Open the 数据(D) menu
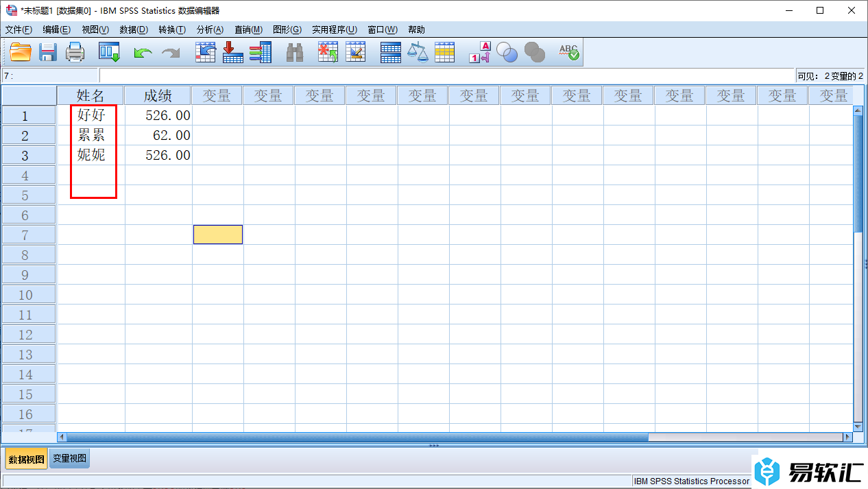Image resolution: width=868 pixels, height=489 pixels. [x=134, y=29]
